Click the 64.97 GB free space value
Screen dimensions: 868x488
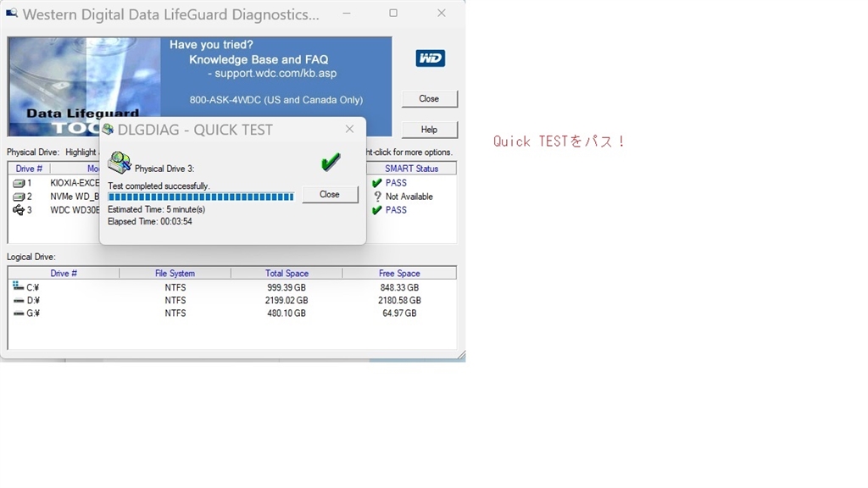399,313
